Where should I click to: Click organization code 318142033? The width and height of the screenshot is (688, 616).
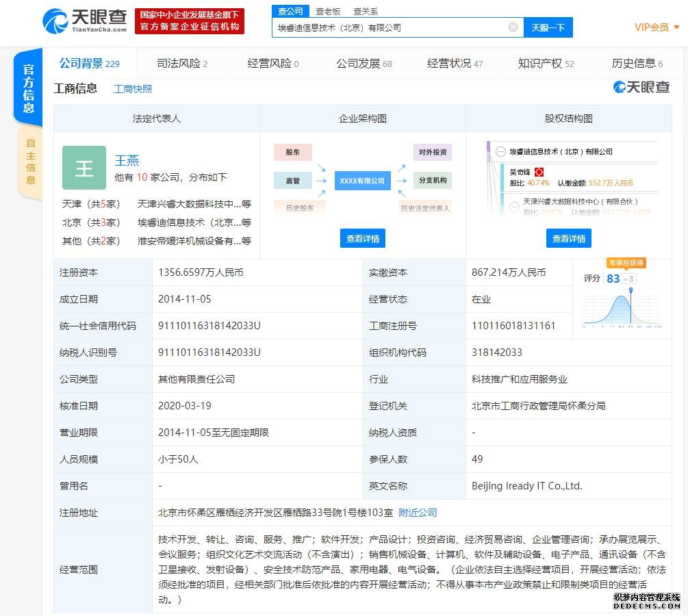tap(497, 352)
